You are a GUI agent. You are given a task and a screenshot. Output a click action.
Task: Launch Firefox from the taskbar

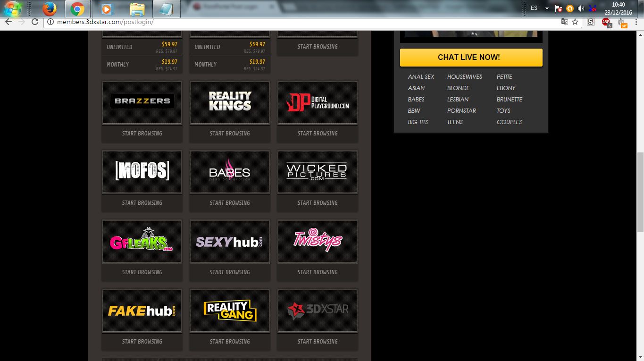[49, 8]
